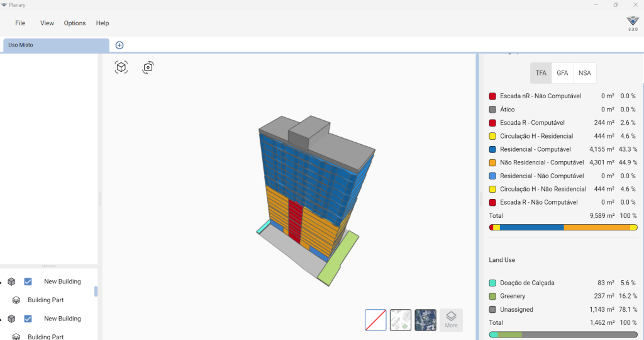The image size is (644, 340).
Task: Click the Unassigned gray swatch
Action: [492, 310]
